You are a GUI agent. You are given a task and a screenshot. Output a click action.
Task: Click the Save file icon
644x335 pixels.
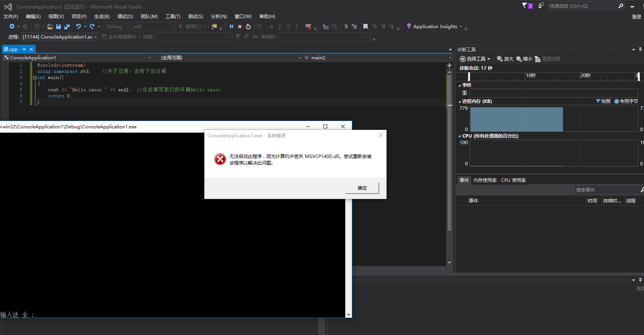[59, 27]
